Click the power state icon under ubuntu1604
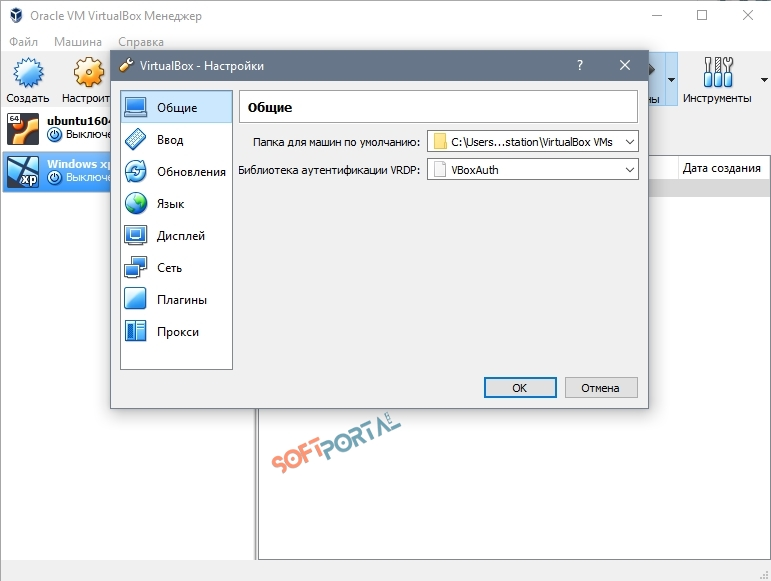Viewport: 771px width, 581px height. [55, 135]
